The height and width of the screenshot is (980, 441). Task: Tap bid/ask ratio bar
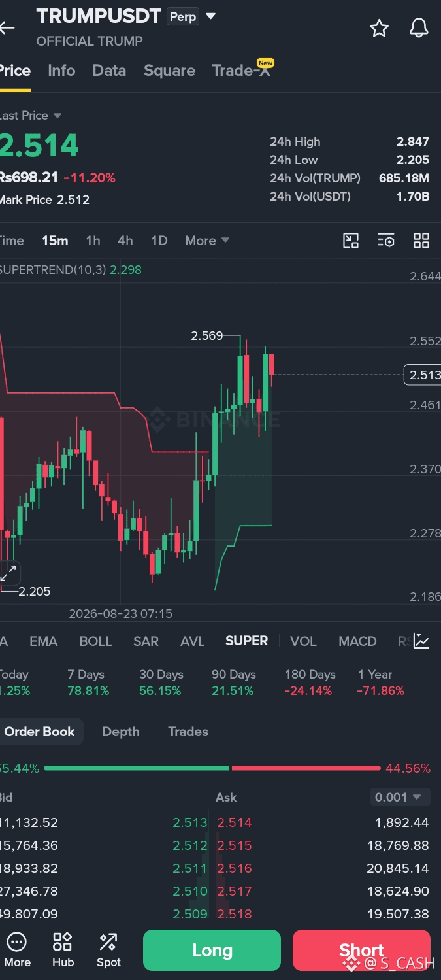[212, 768]
